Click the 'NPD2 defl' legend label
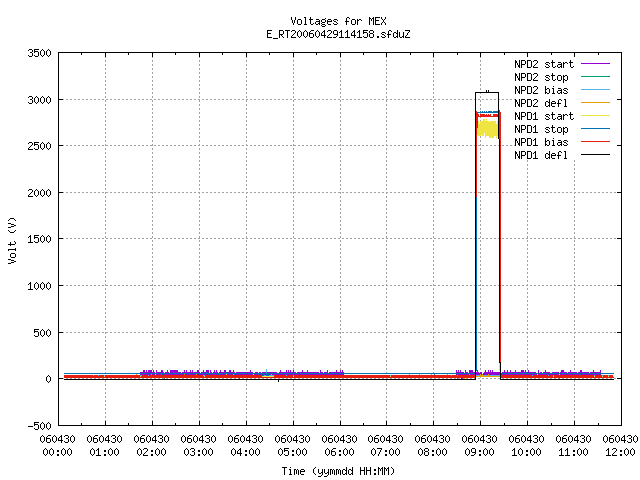Screen dimensions: 640x480 pos(541,103)
